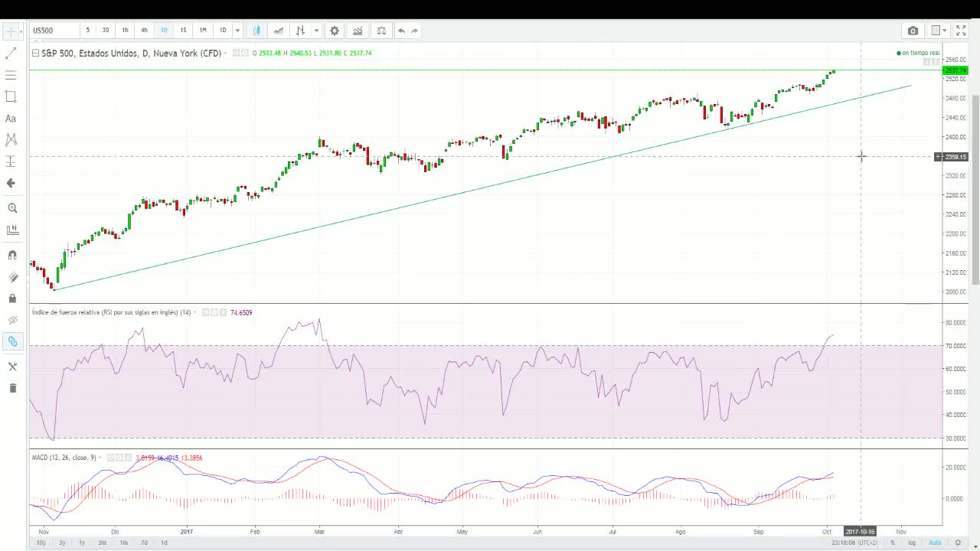Image resolution: width=980 pixels, height=551 pixels.
Task: Toggle log scale mode
Action: (912, 543)
